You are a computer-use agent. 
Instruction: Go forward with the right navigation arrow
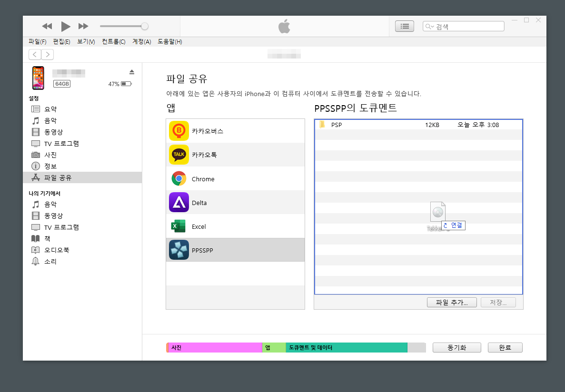point(48,54)
